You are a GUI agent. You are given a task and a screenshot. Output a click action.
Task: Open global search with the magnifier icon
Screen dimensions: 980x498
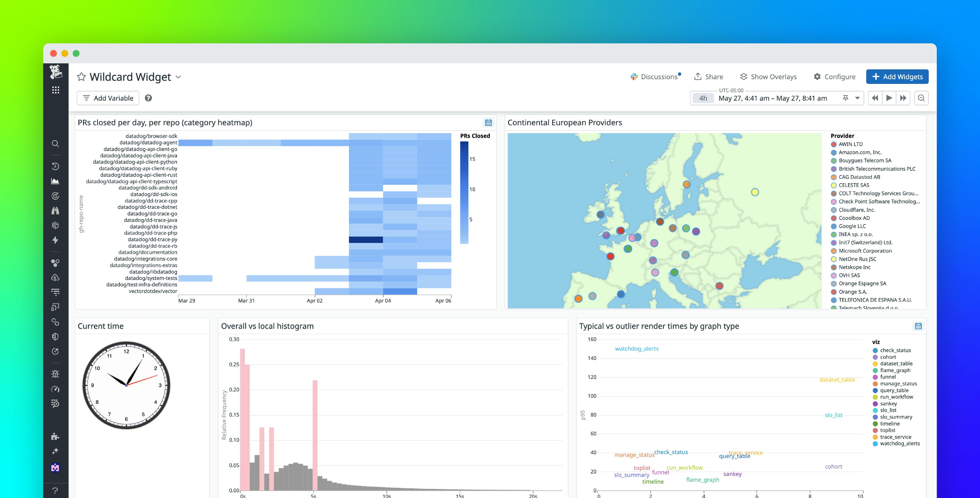[x=55, y=144]
